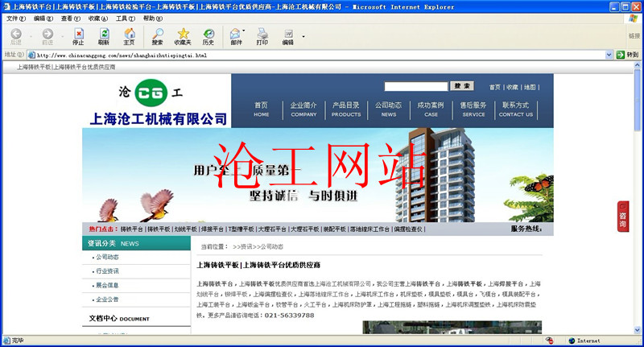The height and width of the screenshot is (347, 644).
Task: Show the History (历史) toolbar icon
Action: [x=208, y=36]
